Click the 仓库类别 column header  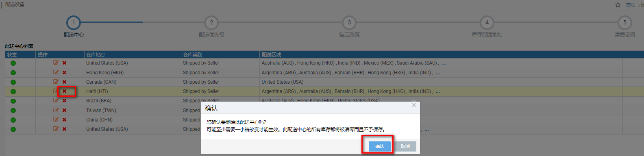pyautogui.click(x=220, y=54)
